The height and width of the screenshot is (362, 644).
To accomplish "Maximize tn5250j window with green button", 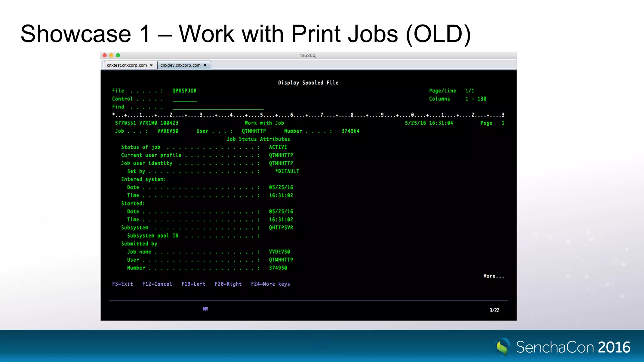I will click(x=118, y=55).
